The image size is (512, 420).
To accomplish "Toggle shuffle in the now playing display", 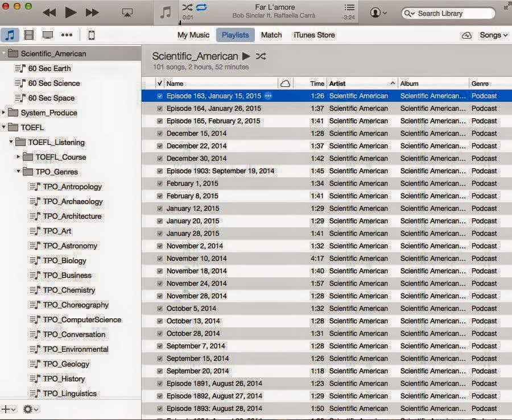I will (187, 7).
